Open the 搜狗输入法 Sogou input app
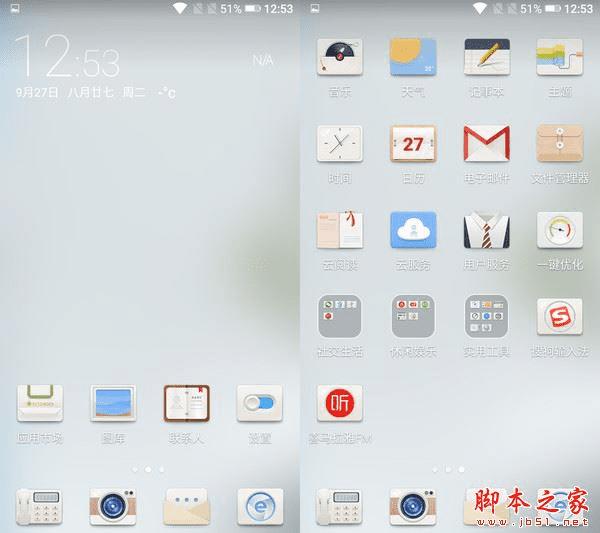 (560, 316)
